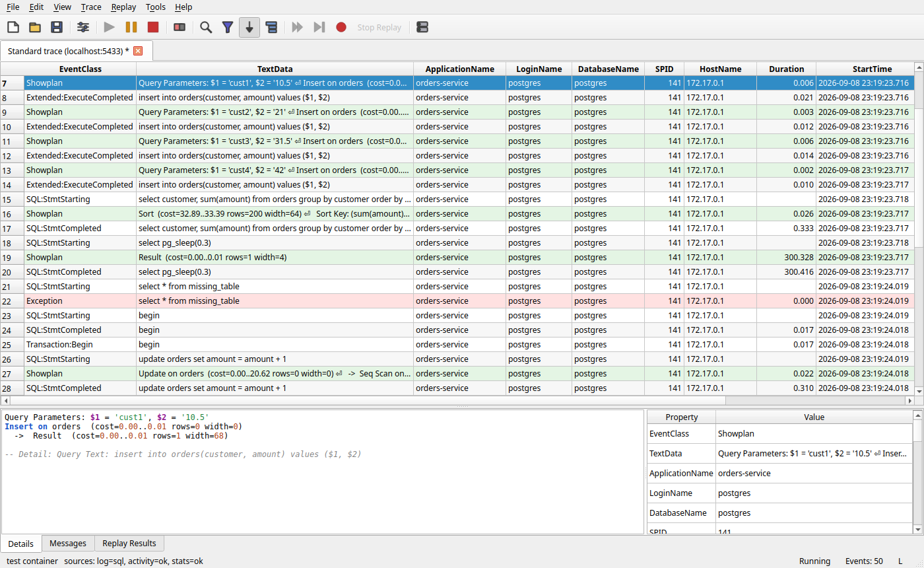Open the filter funnel icon
924x568 pixels.
click(228, 27)
